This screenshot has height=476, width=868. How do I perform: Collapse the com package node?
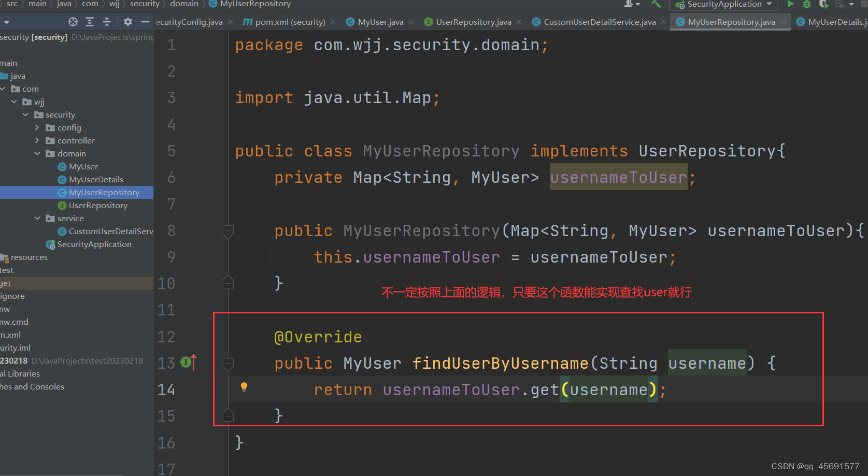click(x=3, y=89)
